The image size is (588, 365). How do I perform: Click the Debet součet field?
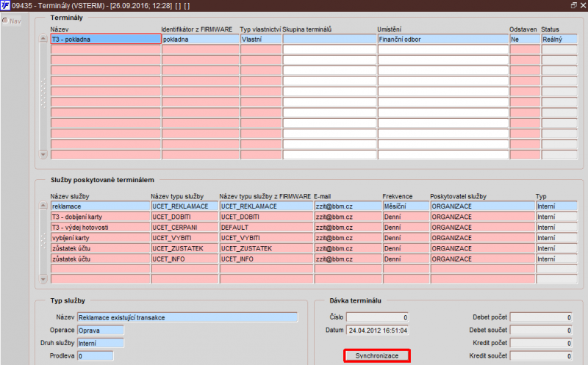click(x=541, y=330)
